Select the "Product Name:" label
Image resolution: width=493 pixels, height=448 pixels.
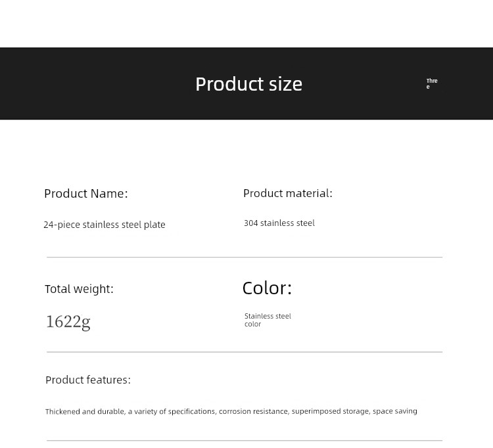click(85, 193)
